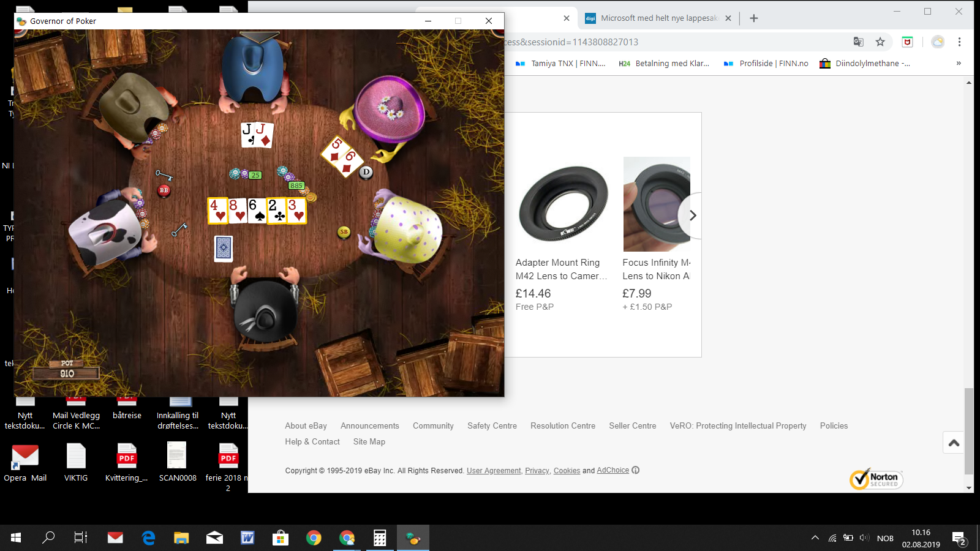
Task: Open the Seller Centre footer link
Action: (x=633, y=425)
